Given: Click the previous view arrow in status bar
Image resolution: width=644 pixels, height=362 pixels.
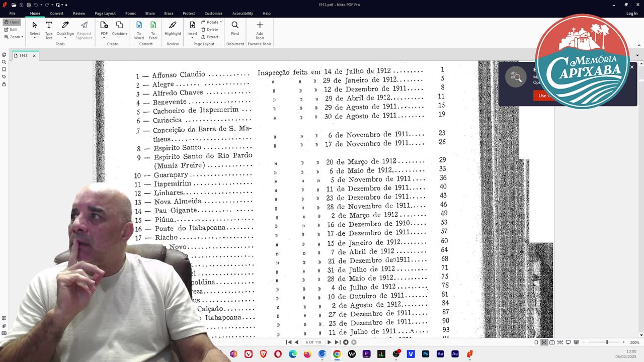Looking at the screenshot, I should coord(346,342).
